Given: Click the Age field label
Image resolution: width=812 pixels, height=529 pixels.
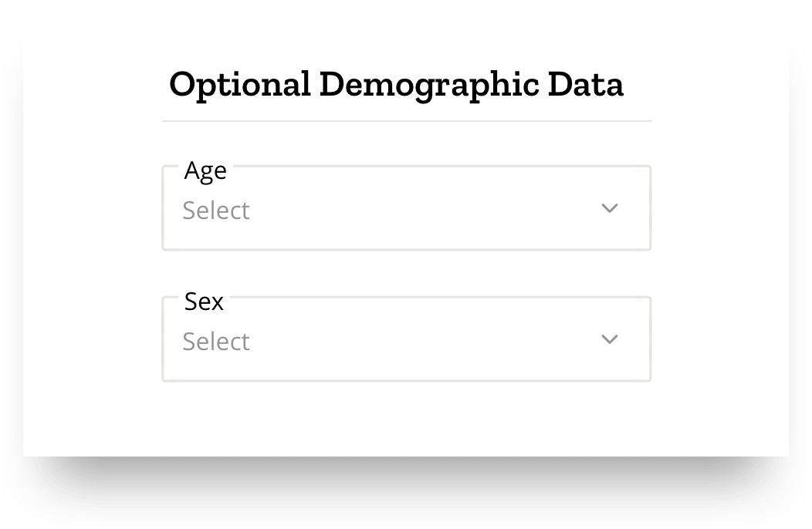Looking at the screenshot, I should point(205,170).
